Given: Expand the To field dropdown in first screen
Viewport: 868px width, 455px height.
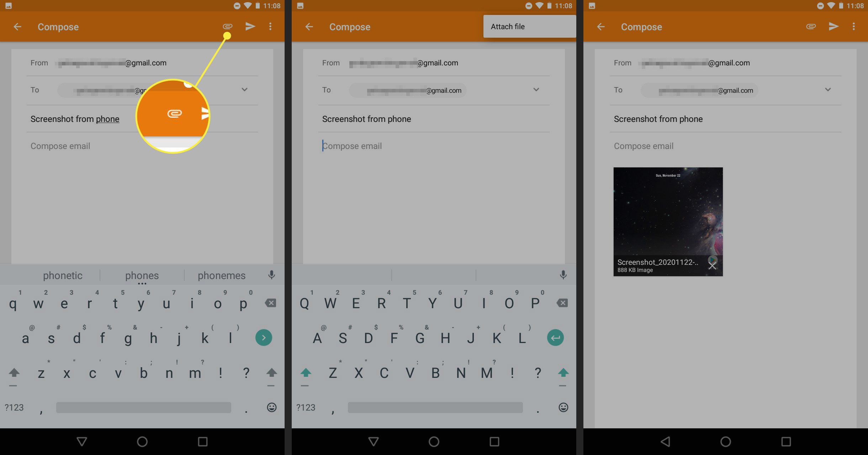Looking at the screenshot, I should (244, 89).
